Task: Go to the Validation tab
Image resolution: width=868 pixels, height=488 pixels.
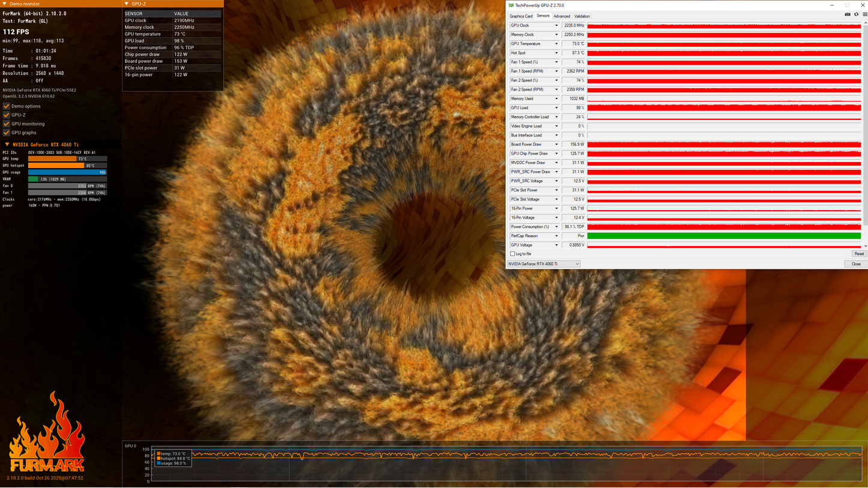Action: tap(582, 16)
